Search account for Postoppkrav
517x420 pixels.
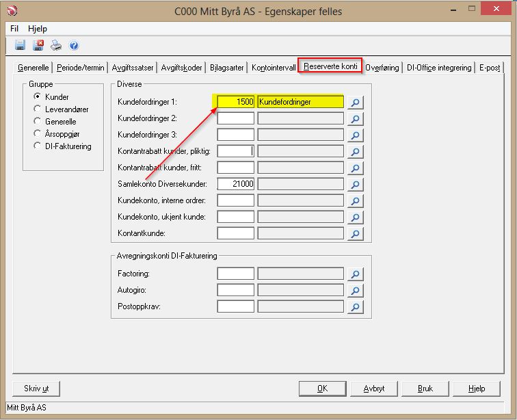(x=356, y=307)
